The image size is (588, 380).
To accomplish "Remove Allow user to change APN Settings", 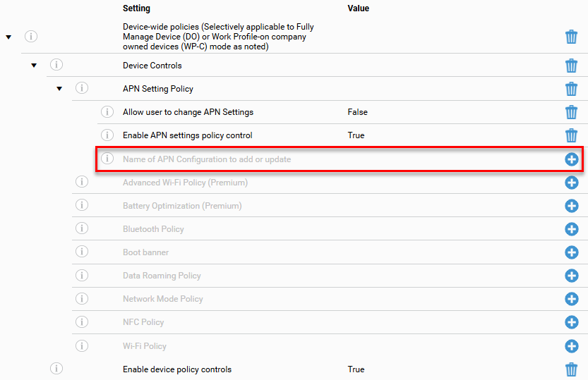I will 571,112.
